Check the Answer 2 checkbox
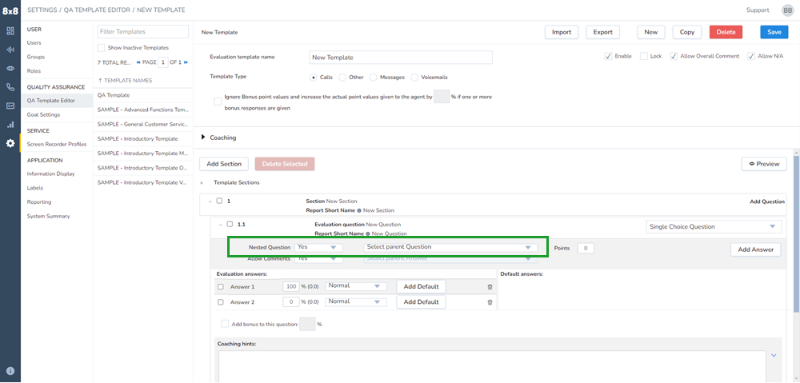The width and height of the screenshot is (800, 383). tap(221, 302)
